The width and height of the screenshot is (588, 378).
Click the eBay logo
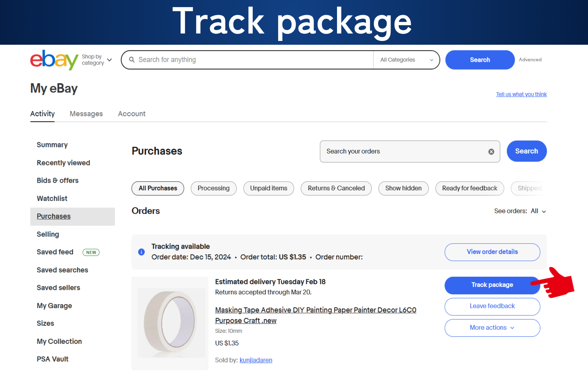pos(54,60)
